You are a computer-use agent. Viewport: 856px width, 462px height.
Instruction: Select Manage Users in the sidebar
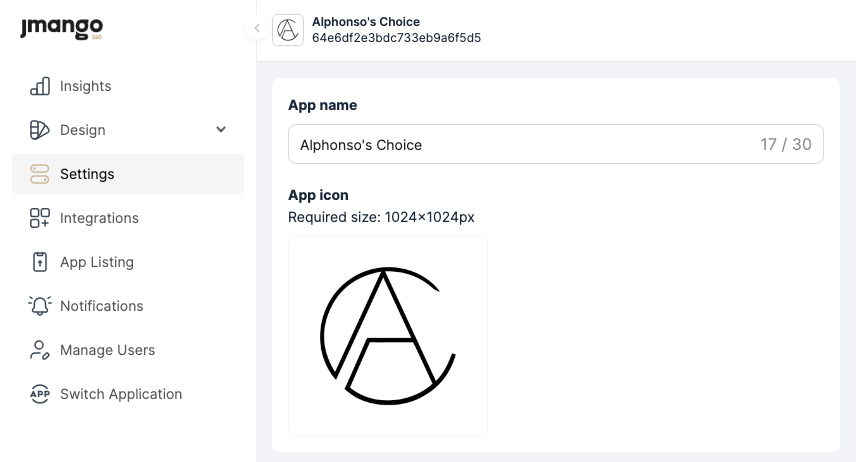pos(107,350)
